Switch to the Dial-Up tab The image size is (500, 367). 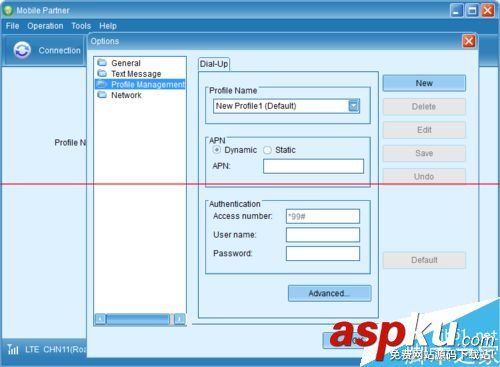pyautogui.click(x=214, y=64)
